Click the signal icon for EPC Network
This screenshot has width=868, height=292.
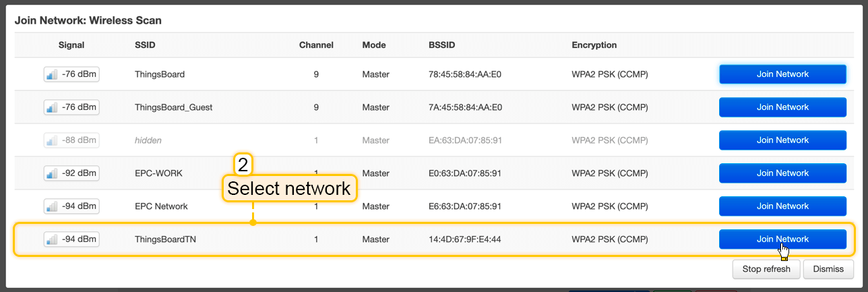tap(52, 206)
